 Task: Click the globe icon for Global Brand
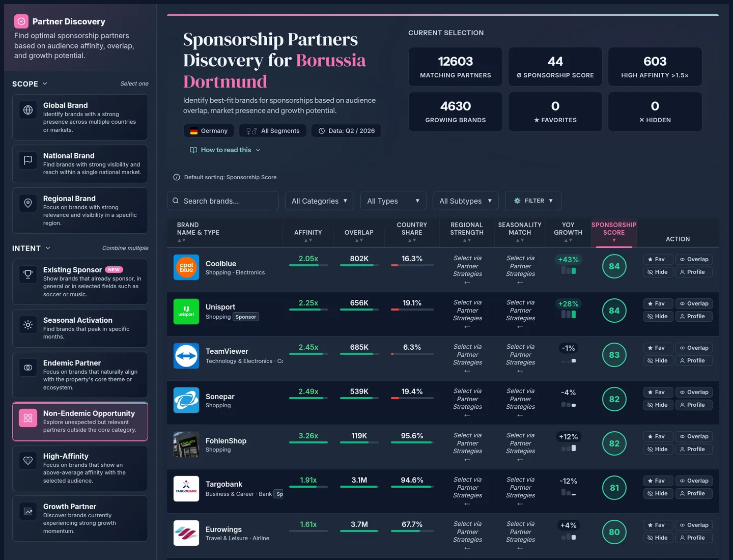coord(28,110)
